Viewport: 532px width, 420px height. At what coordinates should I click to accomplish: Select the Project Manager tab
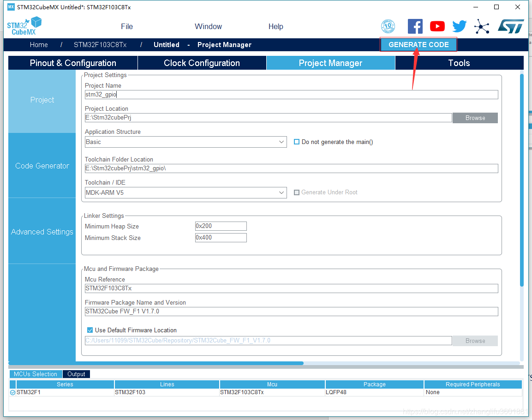click(x=330, y=63)
